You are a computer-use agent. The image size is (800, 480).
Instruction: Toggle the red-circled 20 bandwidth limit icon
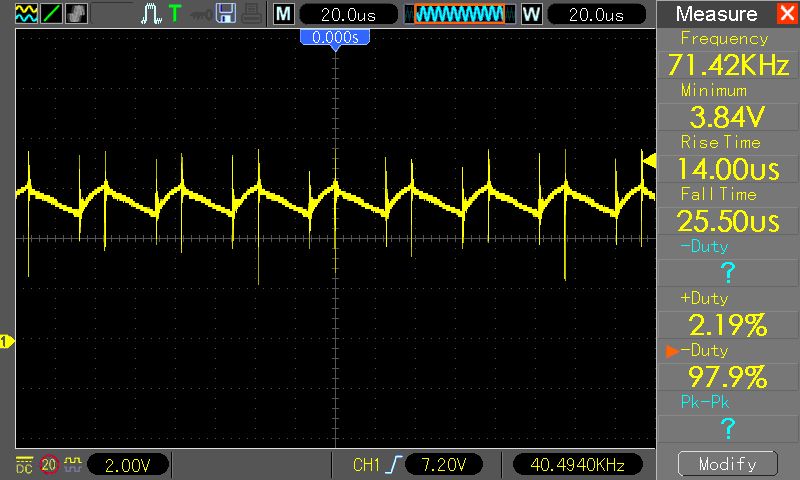point(49,465)
